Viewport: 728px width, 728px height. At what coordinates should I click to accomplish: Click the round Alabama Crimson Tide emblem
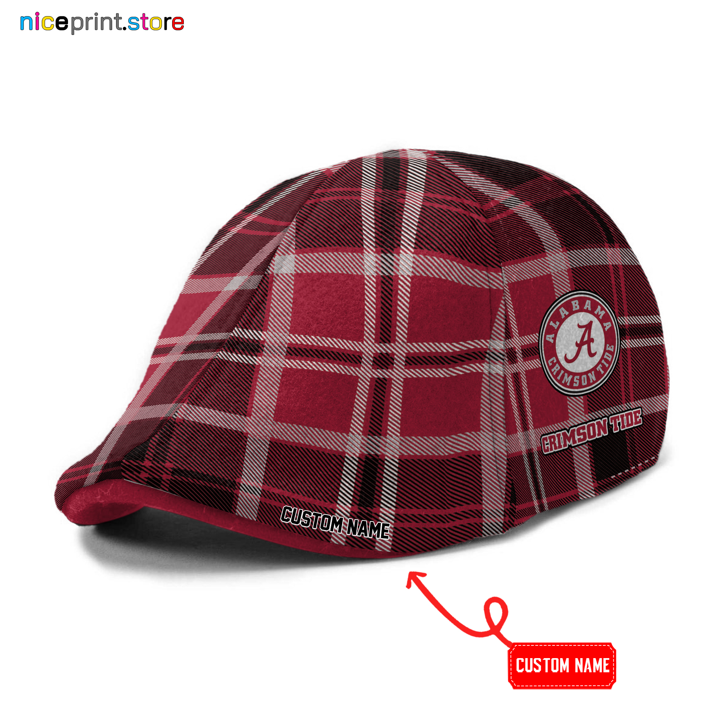coord(579,343)
